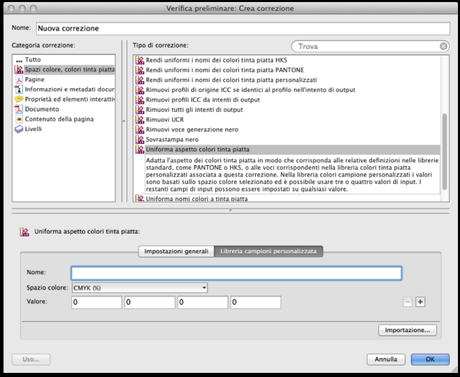Focus the Nome field containing Nuova correzione
This screenshot has width=460, height=377.
pos(243,28)
